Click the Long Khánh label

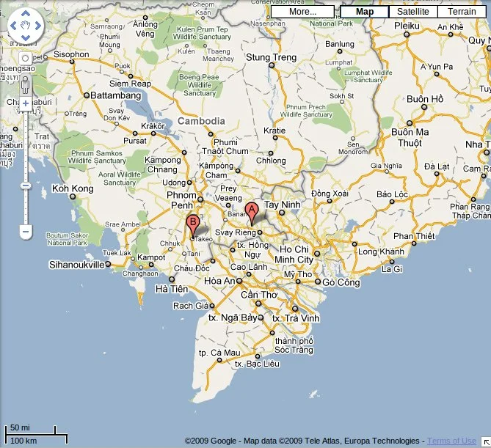(x=381, y=251)
